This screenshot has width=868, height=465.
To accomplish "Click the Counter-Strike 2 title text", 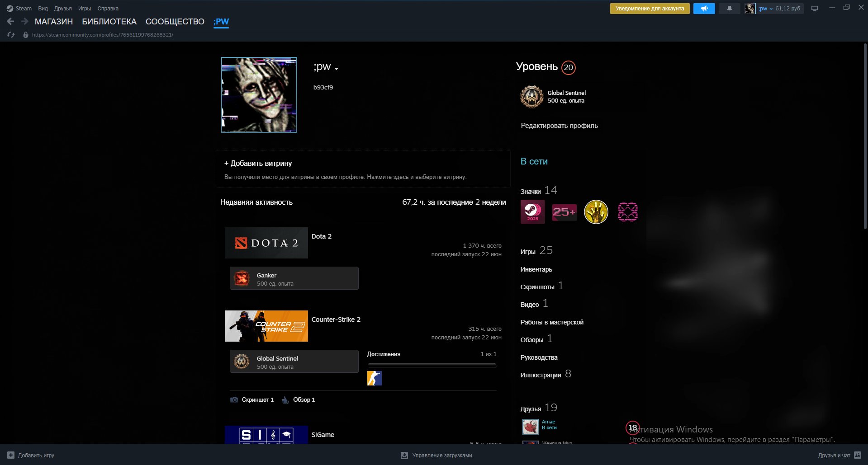I will point(336,319).
